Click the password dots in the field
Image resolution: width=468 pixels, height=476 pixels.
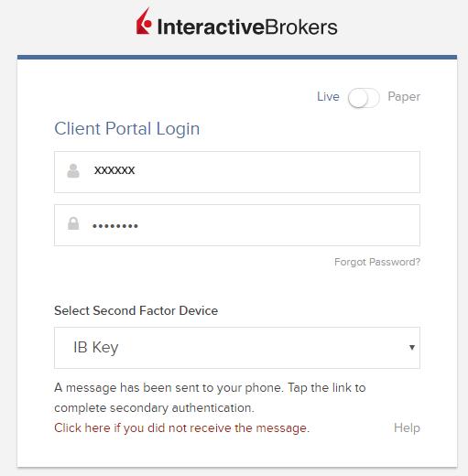[x=115, y=226]
